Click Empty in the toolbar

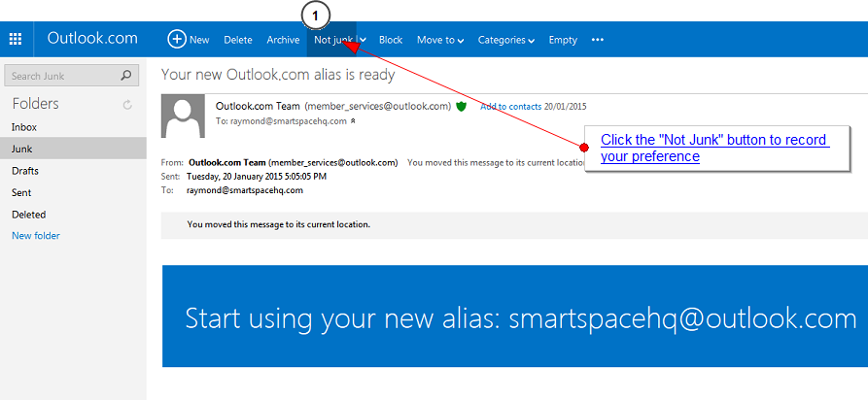click(x=563, y=40)
